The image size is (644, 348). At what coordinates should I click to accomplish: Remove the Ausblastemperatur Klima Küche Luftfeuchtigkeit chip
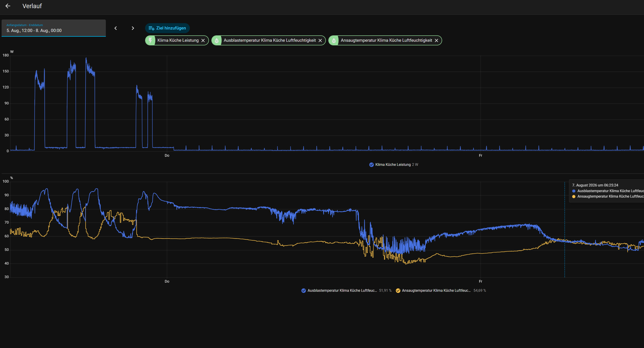coord(320,40)
